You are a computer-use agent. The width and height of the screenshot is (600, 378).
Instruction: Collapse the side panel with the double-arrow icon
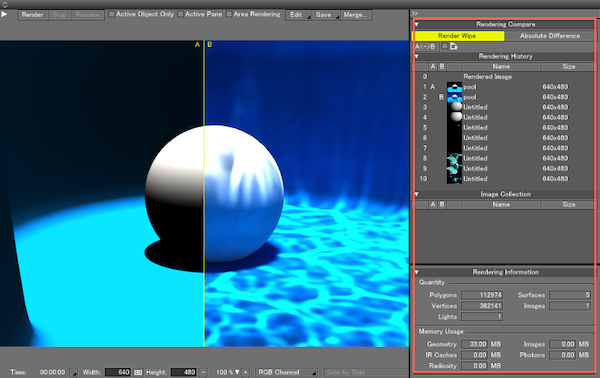coord(415,13)
